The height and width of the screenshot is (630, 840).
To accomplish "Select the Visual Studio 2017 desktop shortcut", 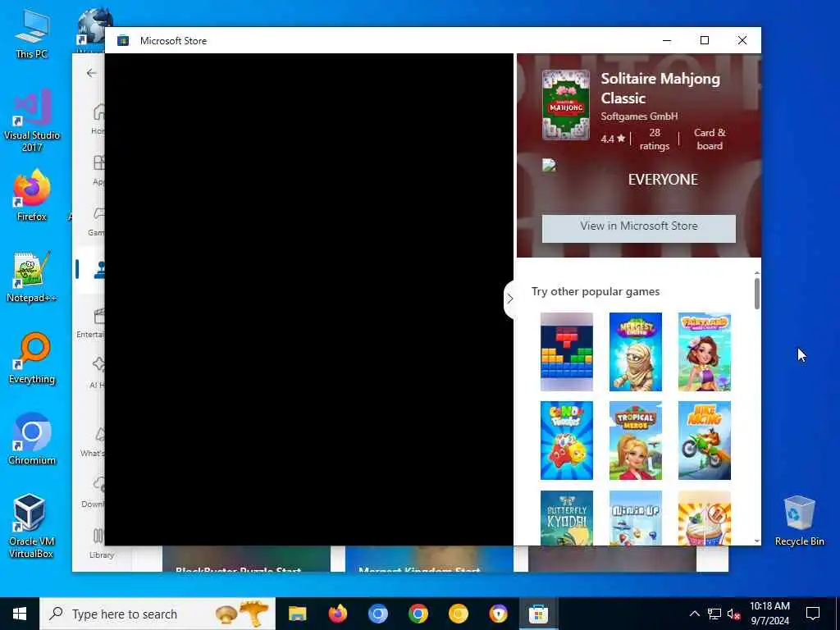I will 32,120.
